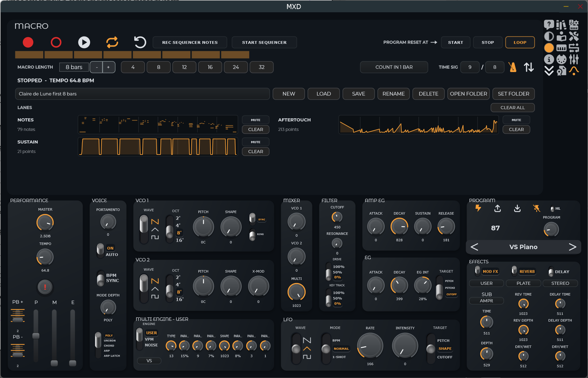Mute the NOTES lane
588x378 pixels.
click(255, 120)
